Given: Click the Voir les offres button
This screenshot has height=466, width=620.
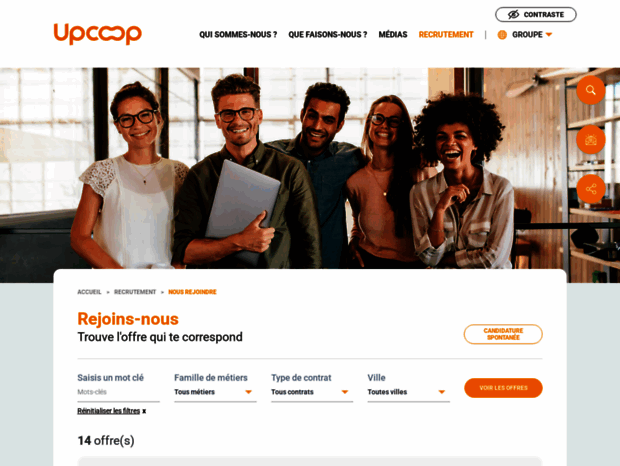Looking at the screenshot, I should click(503, 388).
